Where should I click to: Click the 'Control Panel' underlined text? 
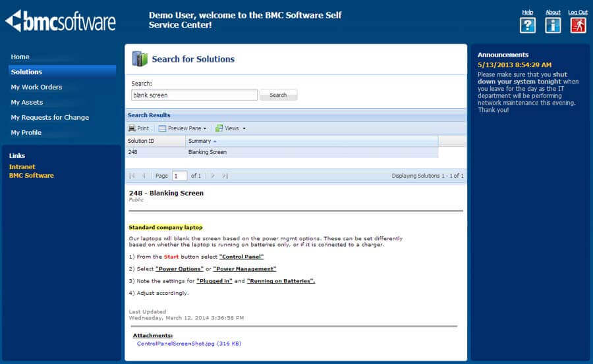coord(241,257)
